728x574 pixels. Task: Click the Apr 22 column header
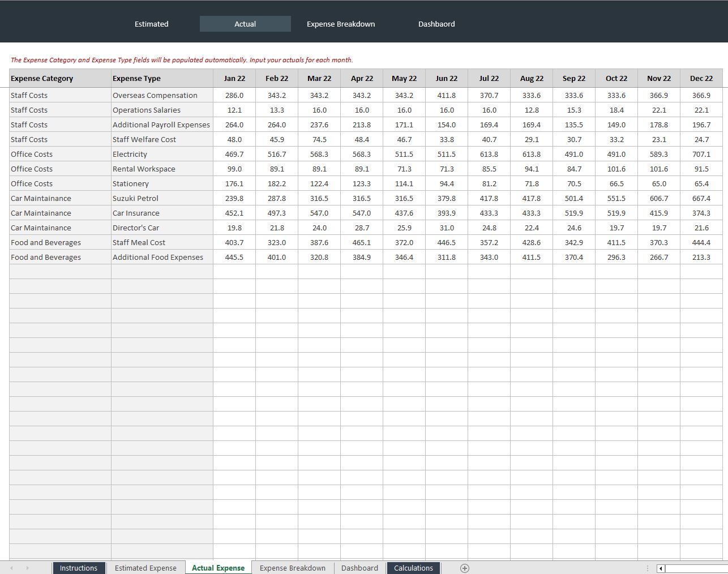[362, 78]
